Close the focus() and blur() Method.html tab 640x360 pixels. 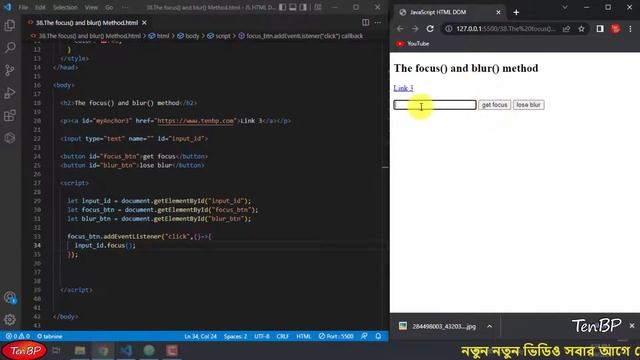tap(144, 23)
